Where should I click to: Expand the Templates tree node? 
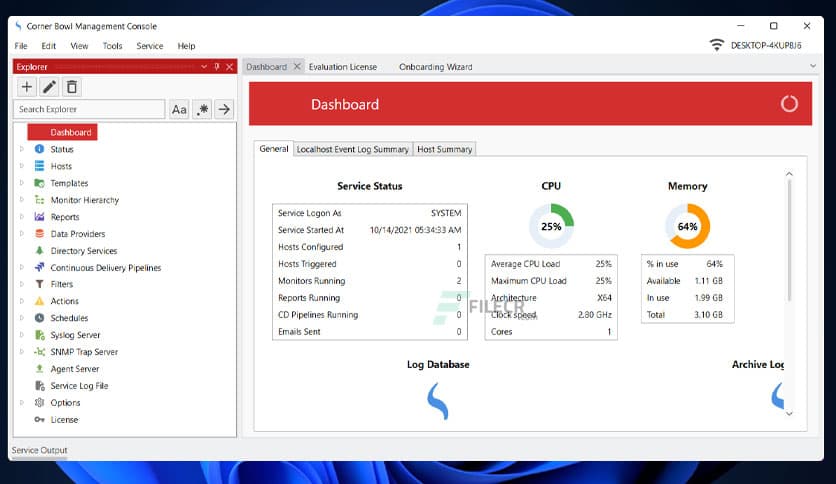22,183
